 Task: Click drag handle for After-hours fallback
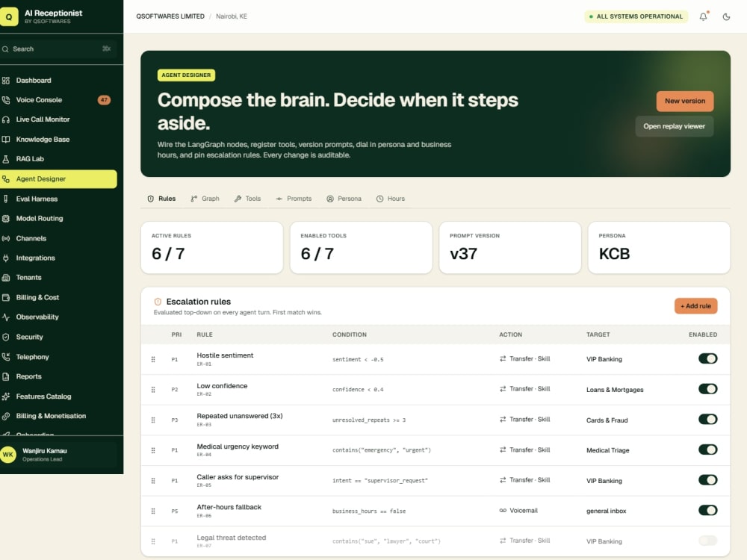click(x=153, y=511)
